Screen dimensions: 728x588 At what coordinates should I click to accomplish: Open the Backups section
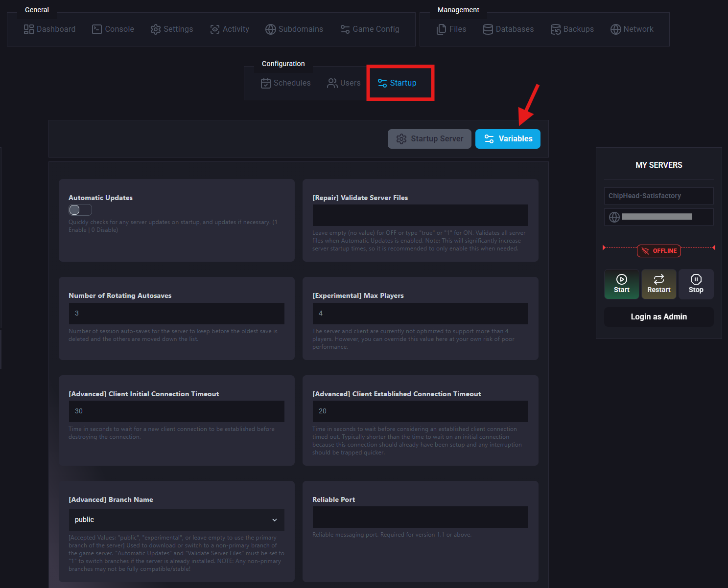pos(572,29)
